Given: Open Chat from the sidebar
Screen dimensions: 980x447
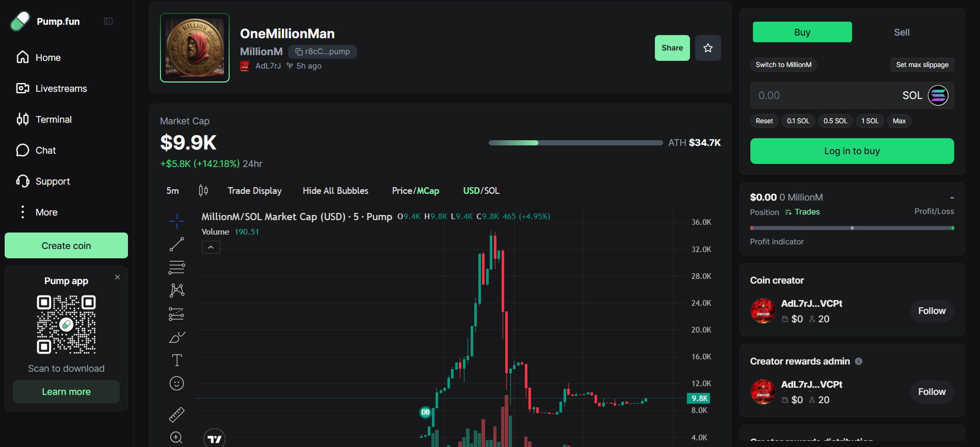Looking at the screenshot, I should coord(36,150).
